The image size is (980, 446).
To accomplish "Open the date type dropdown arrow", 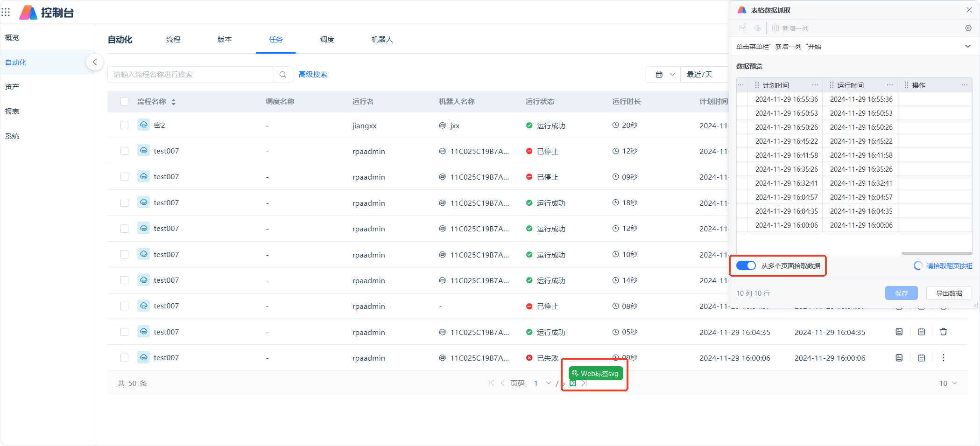I will pos(672,75).
